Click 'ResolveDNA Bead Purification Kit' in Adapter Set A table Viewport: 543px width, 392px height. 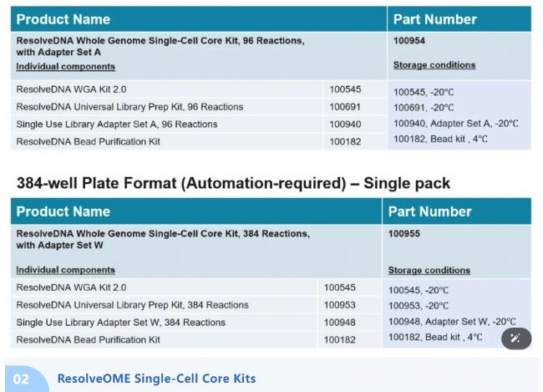point(88,141)
